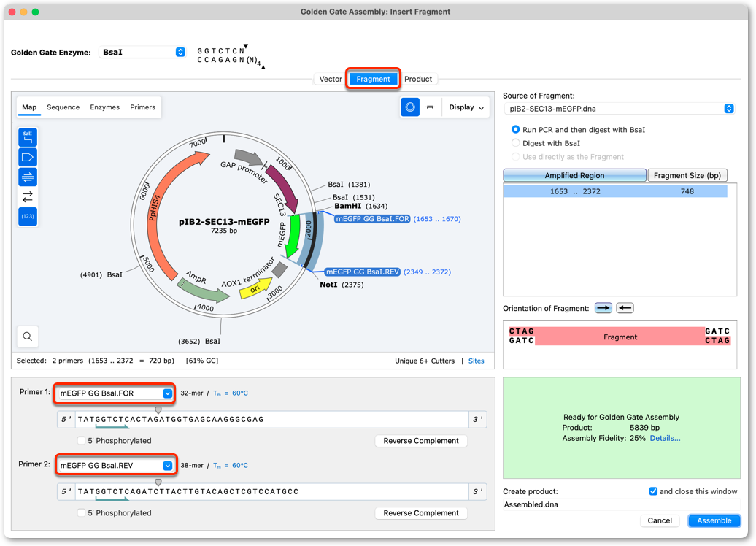Click the Assemble button
The height and width of the screenshot is (546, 756).
714,521
